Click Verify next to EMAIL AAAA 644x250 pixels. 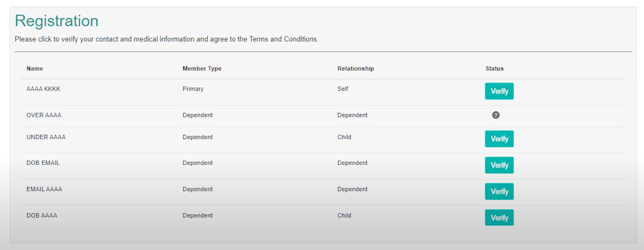499,191
